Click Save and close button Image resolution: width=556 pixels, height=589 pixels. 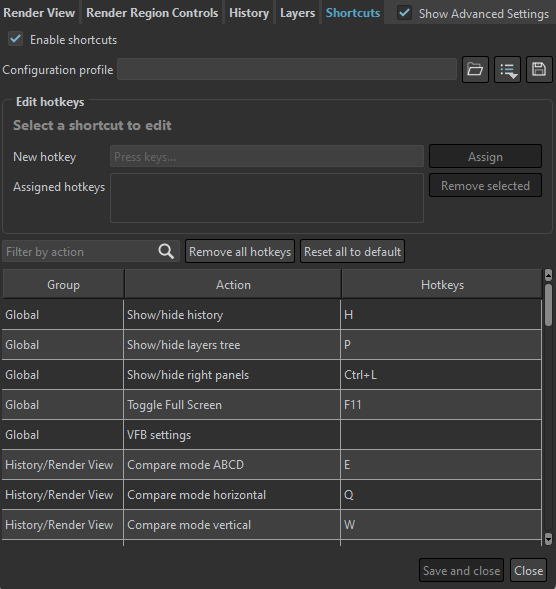(461, 570)
